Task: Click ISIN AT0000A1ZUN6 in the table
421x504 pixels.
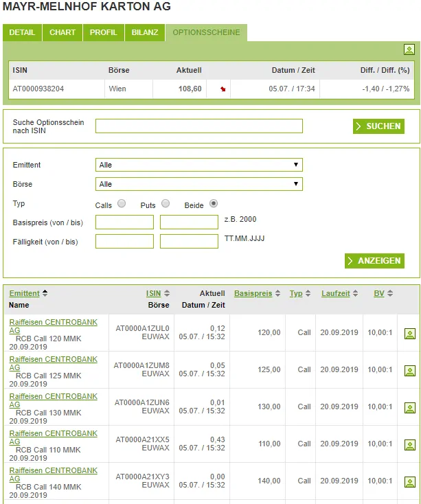Action: [x=141, y=402]
